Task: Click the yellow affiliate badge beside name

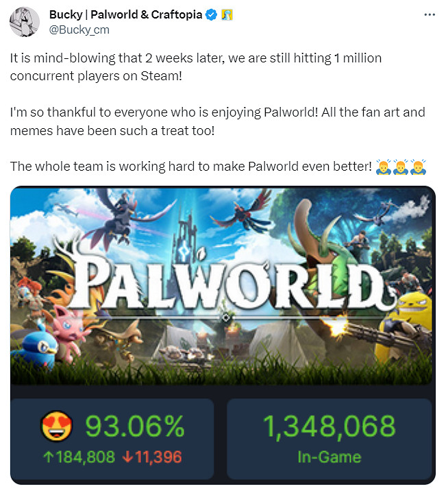Action: (x=227, y=14)
